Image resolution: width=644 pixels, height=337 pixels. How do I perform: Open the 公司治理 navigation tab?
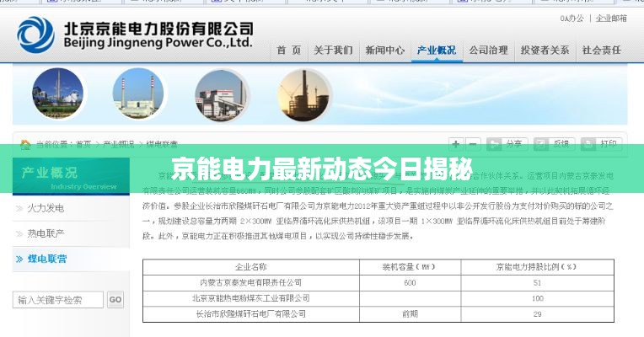click(488, 51)
